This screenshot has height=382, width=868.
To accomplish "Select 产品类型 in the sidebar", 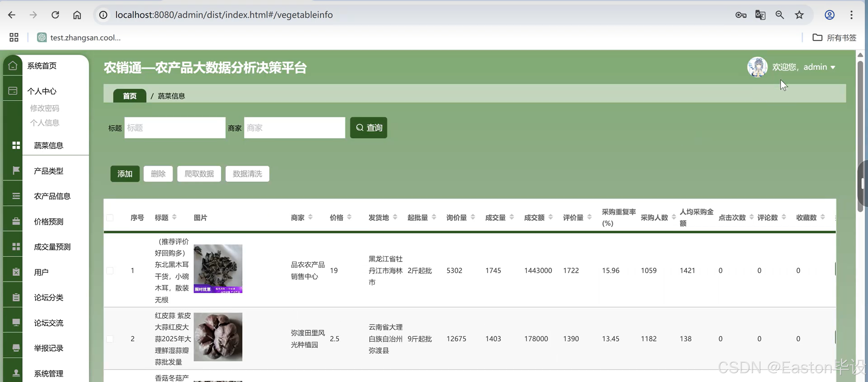I will [x=48, y=171].
